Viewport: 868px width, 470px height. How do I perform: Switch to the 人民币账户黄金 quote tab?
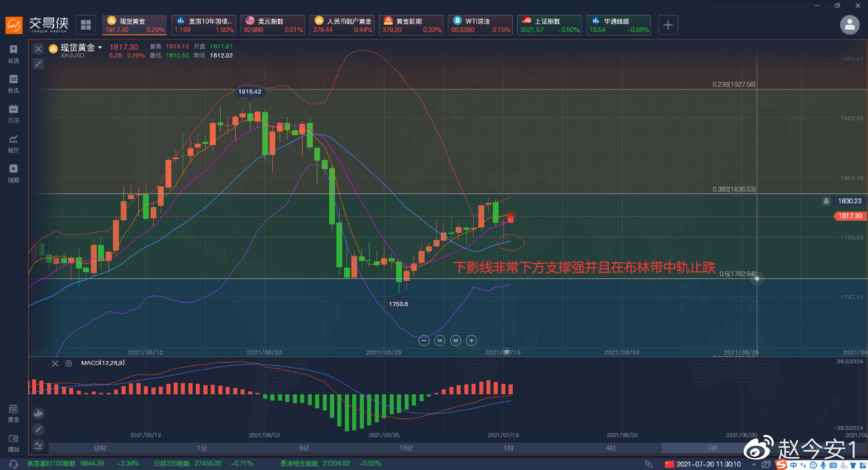click(x=342, y=25)
